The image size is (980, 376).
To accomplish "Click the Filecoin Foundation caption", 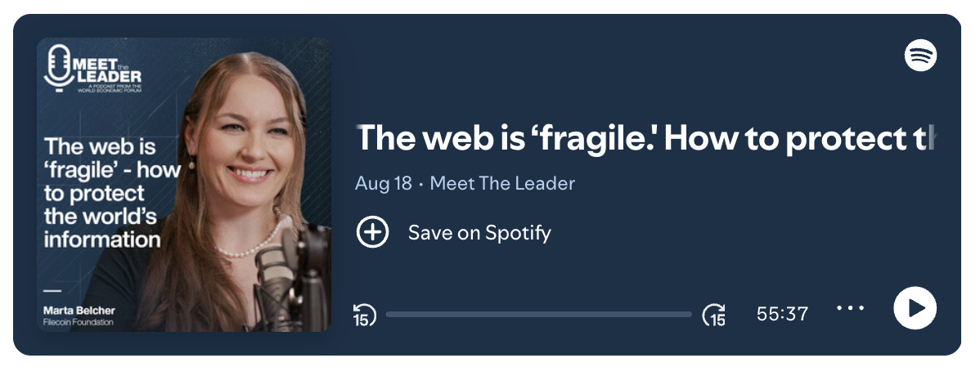I will point(79,322).
